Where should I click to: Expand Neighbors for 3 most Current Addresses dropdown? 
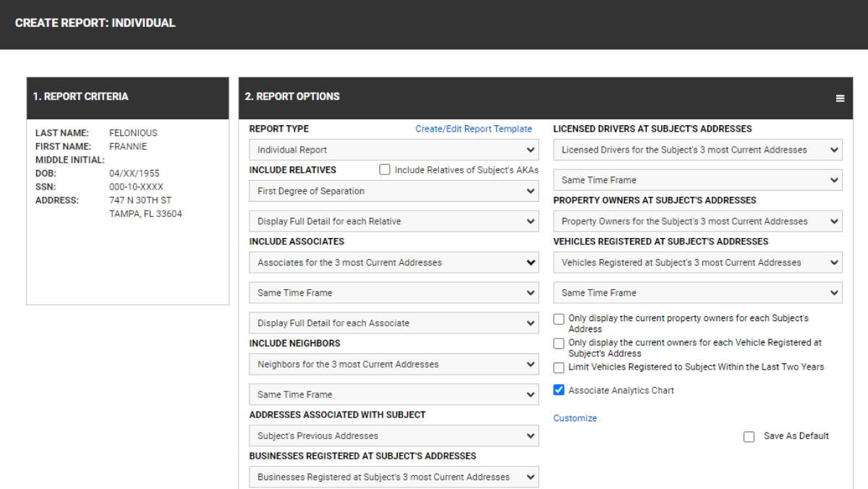(393, 365)
